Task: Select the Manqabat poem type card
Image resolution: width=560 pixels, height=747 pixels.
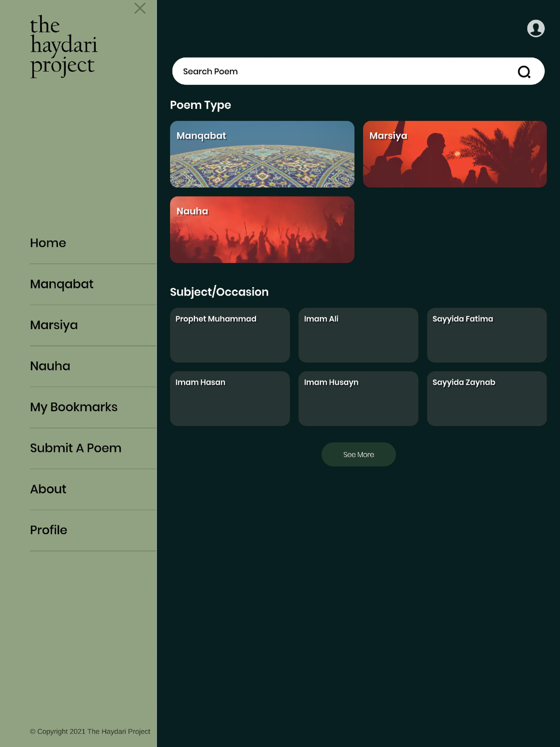Action: (x=262, y=154)
